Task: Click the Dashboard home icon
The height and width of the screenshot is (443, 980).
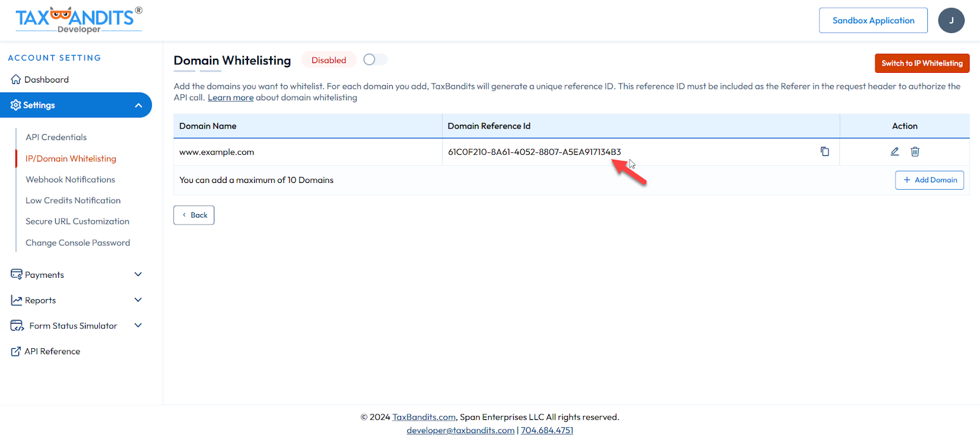Action: pos(16,80)
